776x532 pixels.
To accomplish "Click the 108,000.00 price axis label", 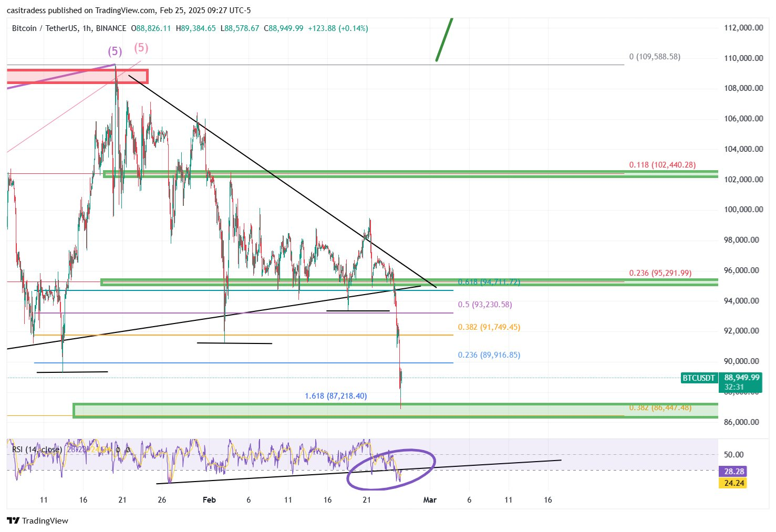I will coord(743,88).
